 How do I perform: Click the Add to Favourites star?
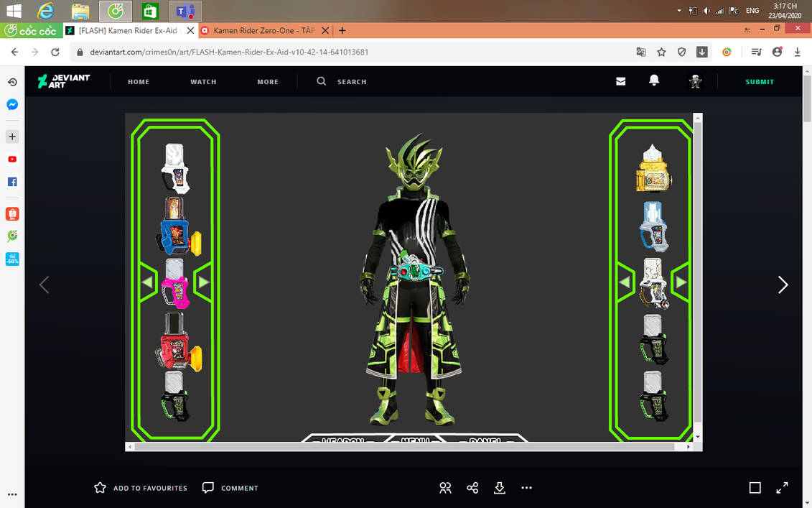pyautogui.click(x=100, y=488)
